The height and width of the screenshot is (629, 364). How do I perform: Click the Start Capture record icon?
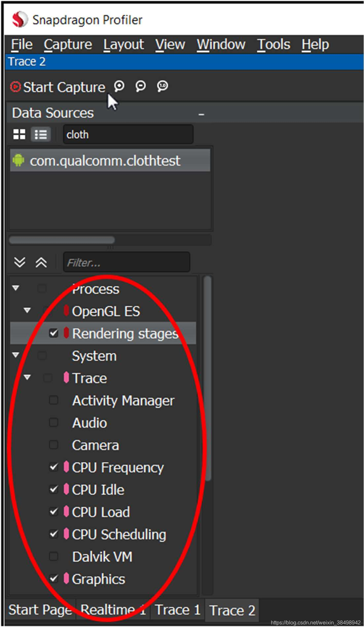15,87
